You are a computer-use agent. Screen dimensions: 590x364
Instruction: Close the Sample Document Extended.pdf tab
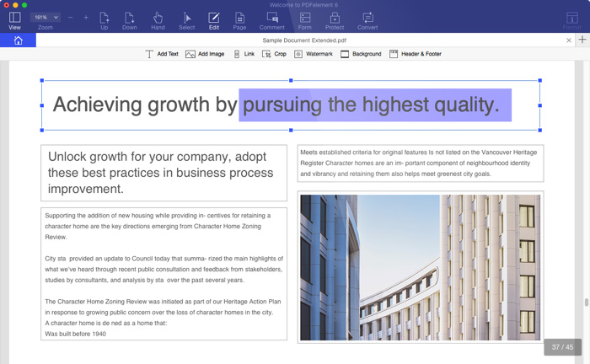(x=569, y=40)
